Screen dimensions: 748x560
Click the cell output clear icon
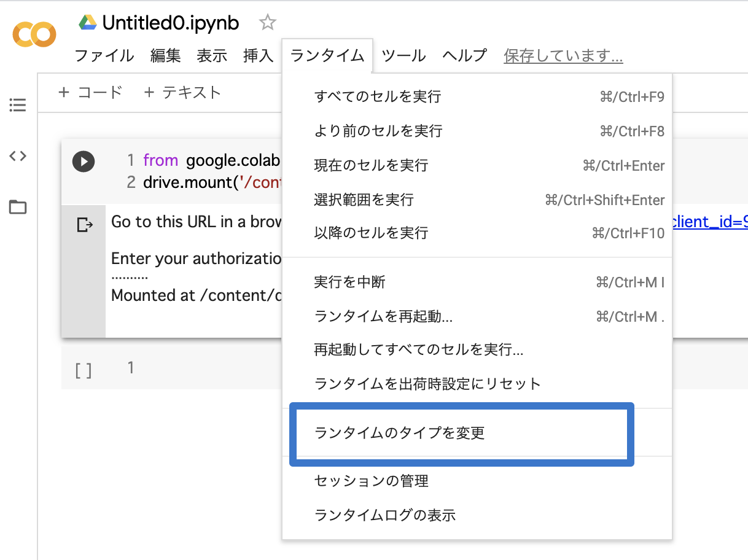pyautogui.click(x=85, y=225)
